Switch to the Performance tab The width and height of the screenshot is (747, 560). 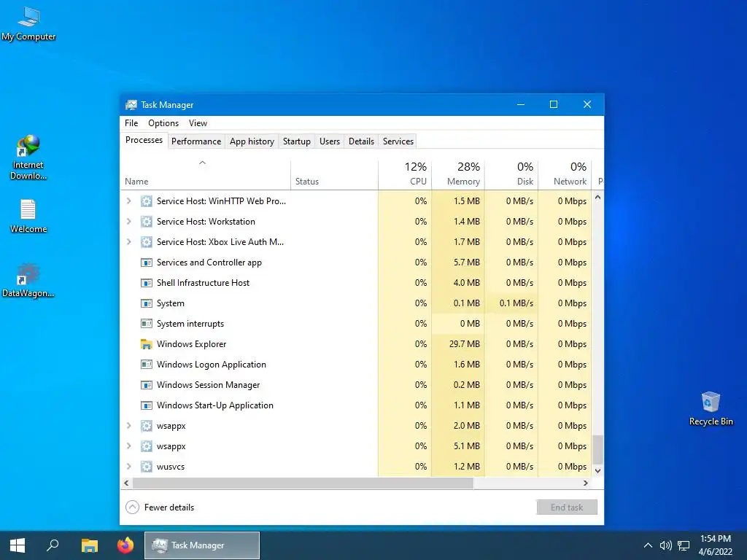point(196,141)
